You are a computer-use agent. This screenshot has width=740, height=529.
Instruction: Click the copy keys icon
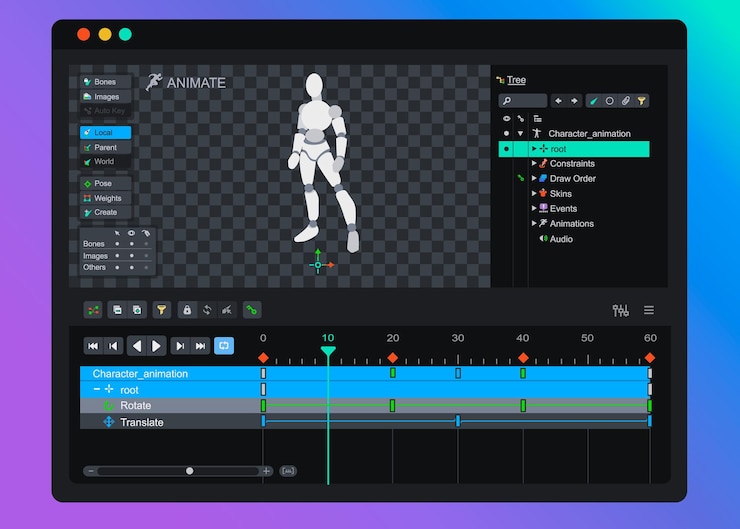coord(117,310)
